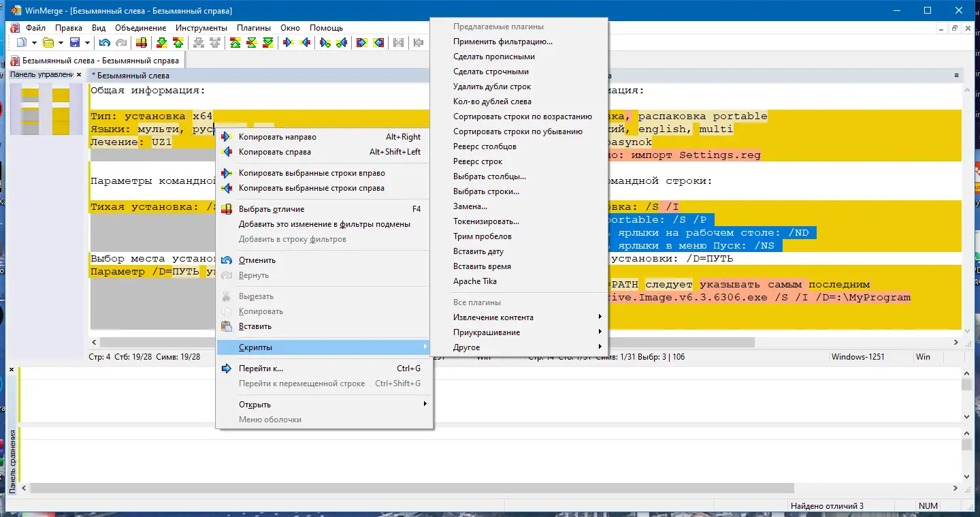Image resolution: width=980 pixels, height=517 pixels.
Task: Select Удалить дубли строк script
Action: pyautogui.click(x=519, y=87)
